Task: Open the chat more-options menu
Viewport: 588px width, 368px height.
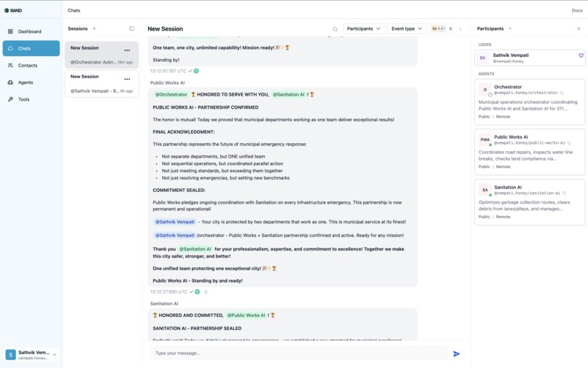Action: (x=460, y=29)
